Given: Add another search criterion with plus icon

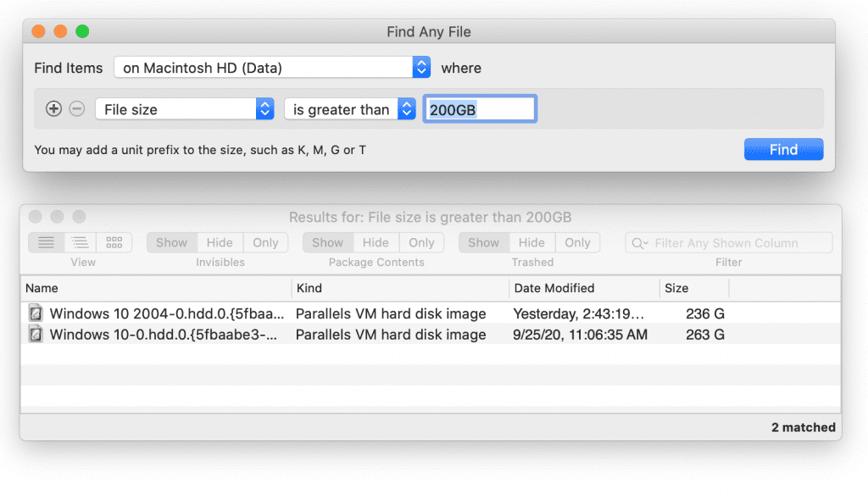Looking at the screenshot, I should [x=53, y=108].
